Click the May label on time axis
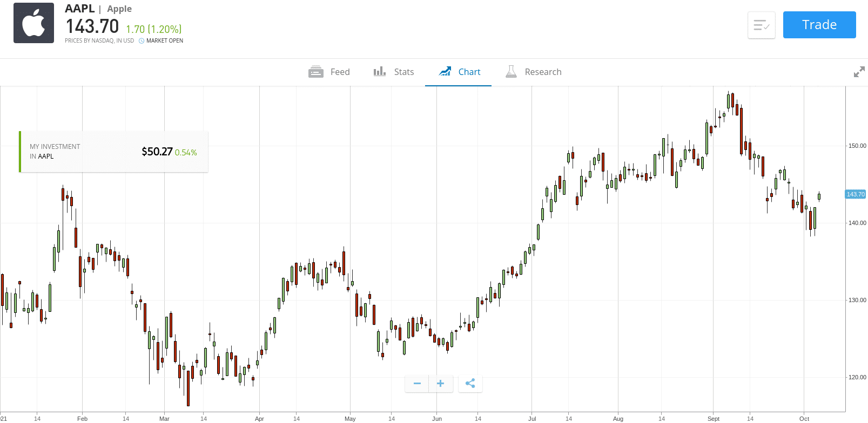This screenshot has width=868, height=423. pos(350,419)
